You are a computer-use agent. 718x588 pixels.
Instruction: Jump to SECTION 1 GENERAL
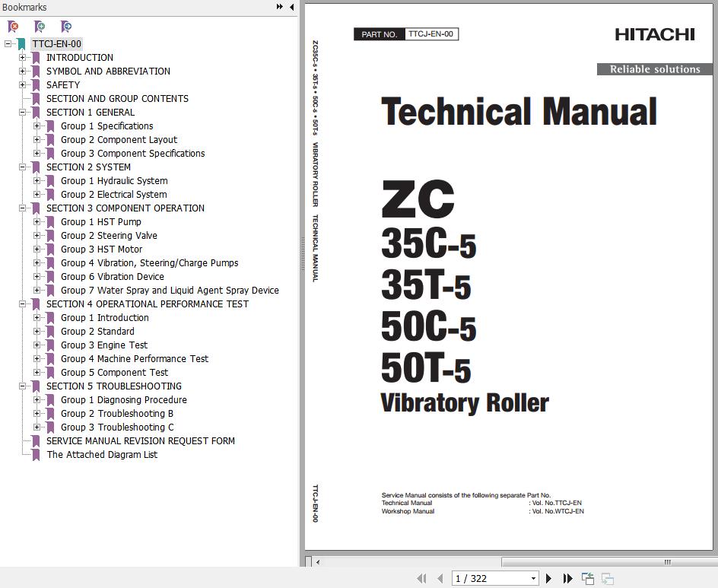[x=91, y=112]
